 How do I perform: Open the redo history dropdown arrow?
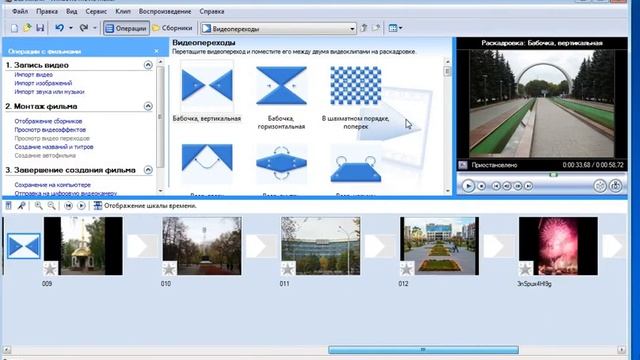pos(95,28)
